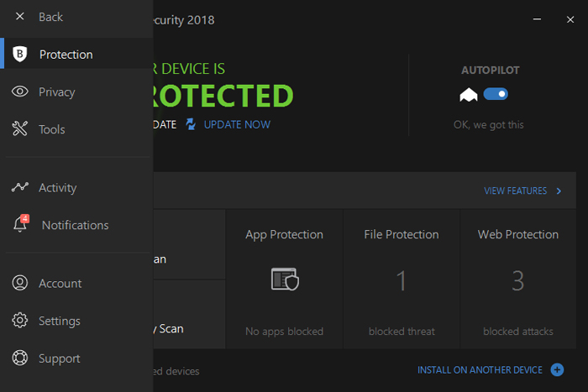Expand View Features chevron arrow

[559, 191]
